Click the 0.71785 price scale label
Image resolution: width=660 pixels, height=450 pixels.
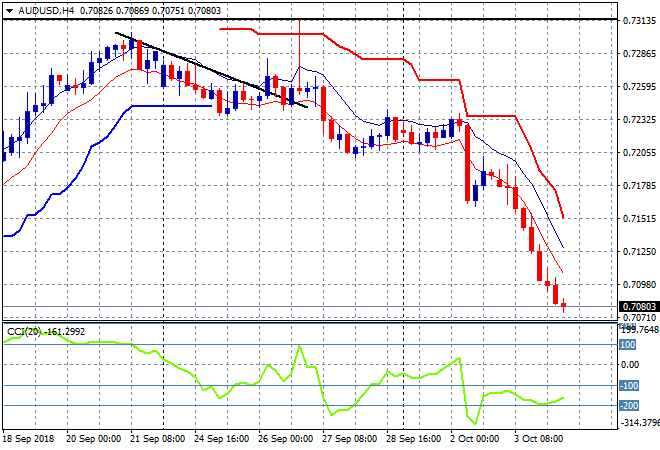[x=639, y=186]
